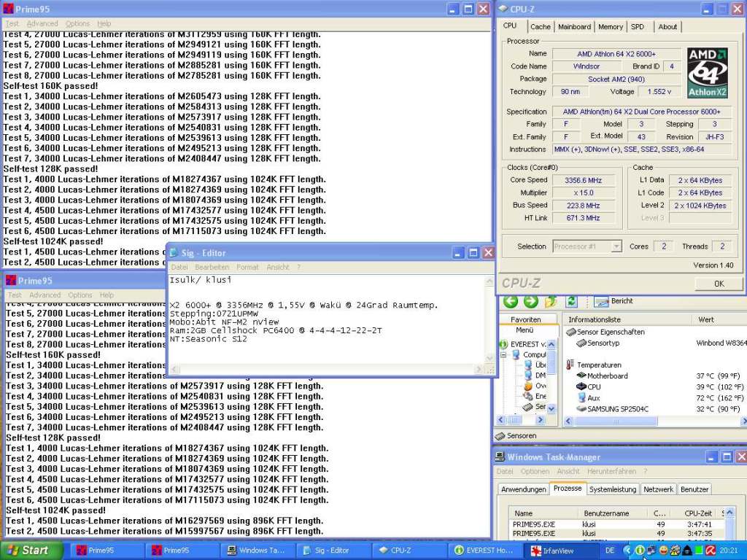Sort processes by the CPU-Zeit column
Viewport: 747px width, 560px height.
pos(698,513)
